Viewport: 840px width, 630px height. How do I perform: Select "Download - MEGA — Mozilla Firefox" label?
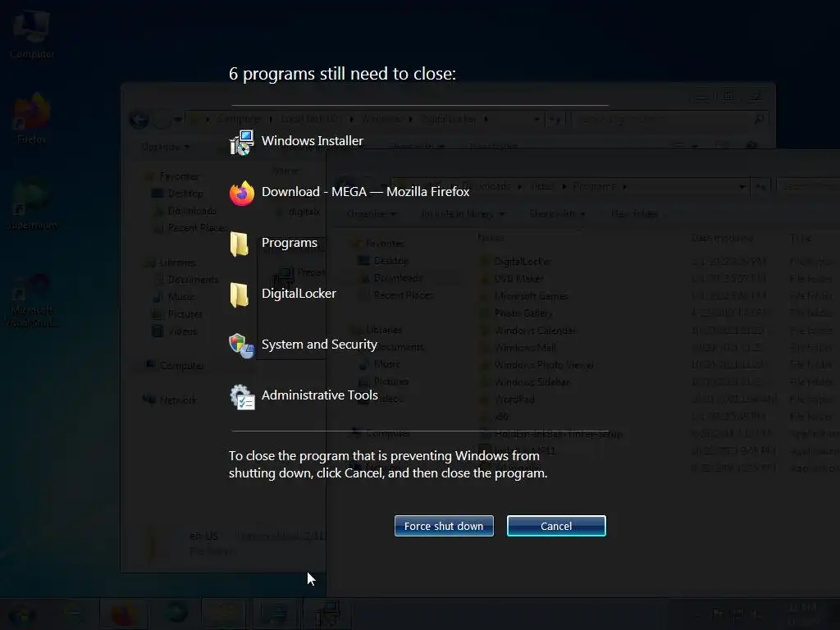365,192
